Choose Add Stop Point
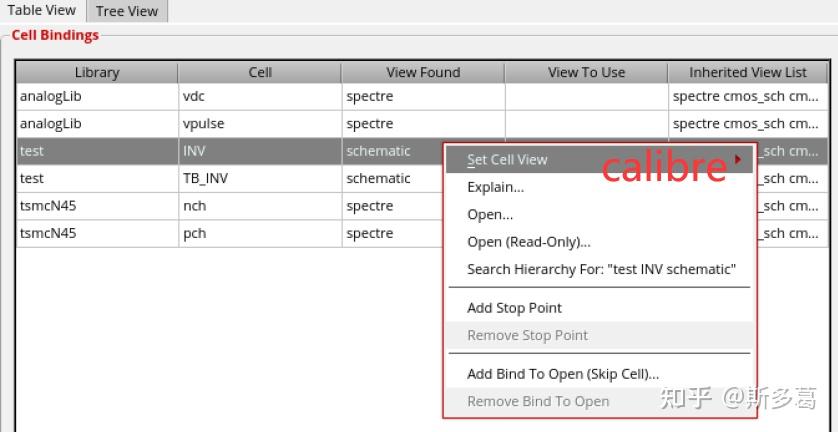838x432 pixels. point(514,308)
